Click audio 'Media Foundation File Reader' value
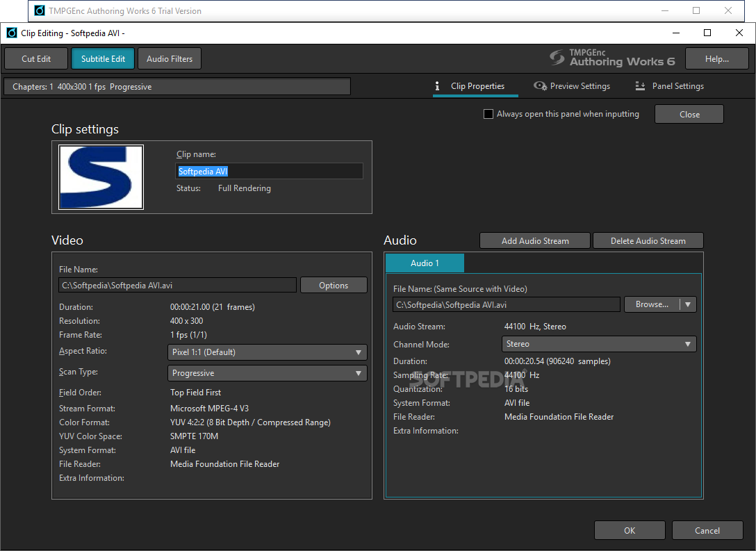Viewport: 756px width, 551px height. (x=559, y=417)
